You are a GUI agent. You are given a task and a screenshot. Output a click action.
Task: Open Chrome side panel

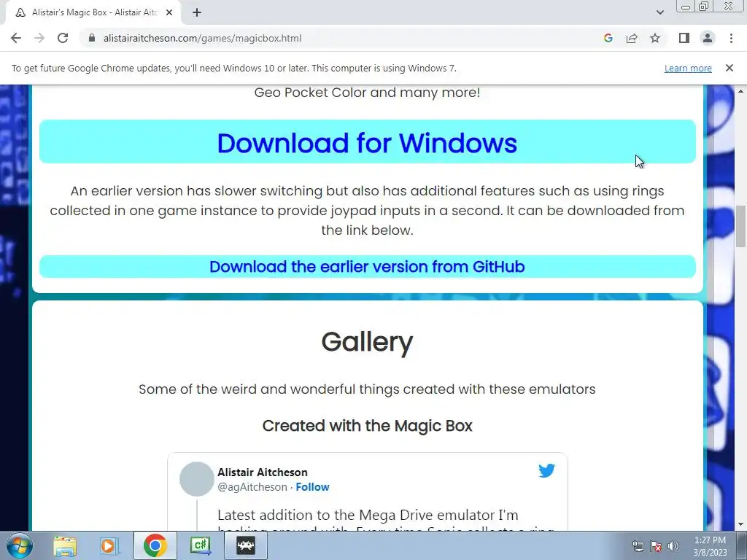tap(684, 38)
